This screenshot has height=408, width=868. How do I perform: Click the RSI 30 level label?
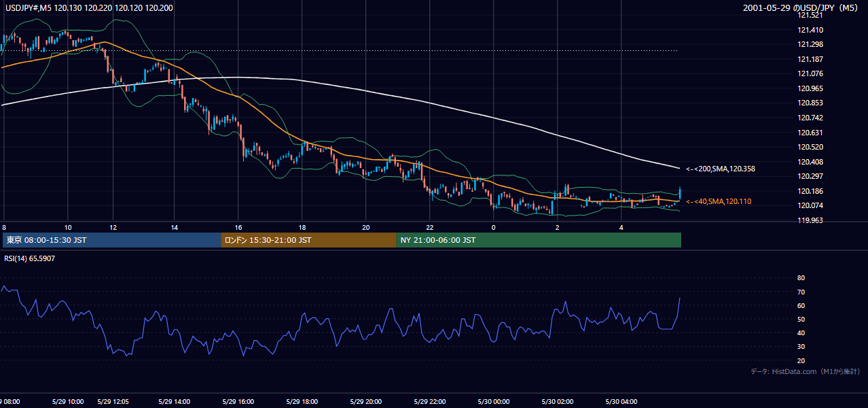tap(801, 346)
